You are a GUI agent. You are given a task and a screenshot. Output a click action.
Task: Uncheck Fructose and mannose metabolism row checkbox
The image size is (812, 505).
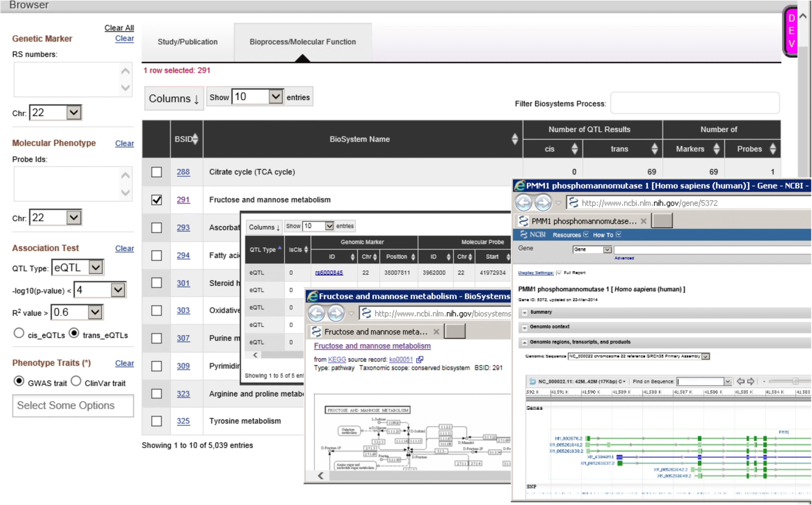pos(156,200)
